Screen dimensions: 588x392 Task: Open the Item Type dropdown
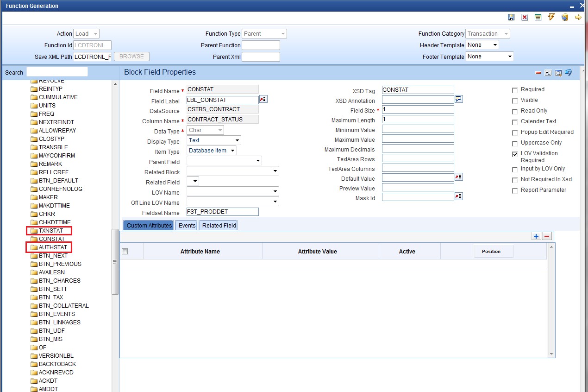point(212,150)
